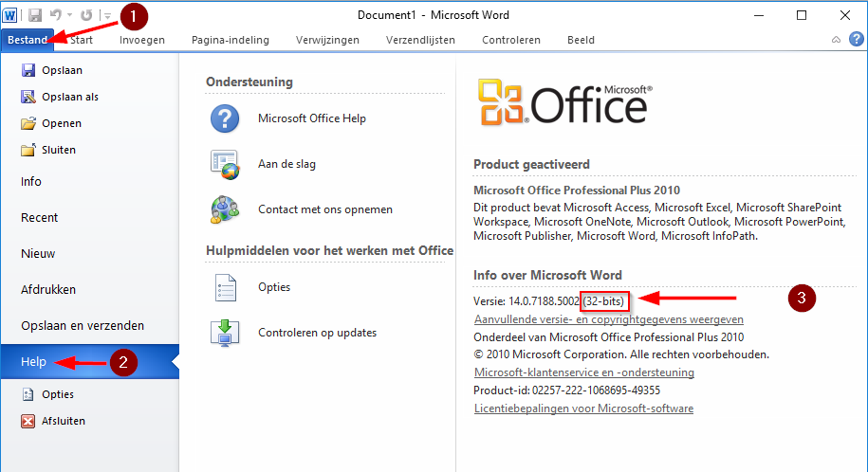Click Microsoft-klantenservice en -ondersteuning link
Screen dimensions: 868x472
(583, 372)
